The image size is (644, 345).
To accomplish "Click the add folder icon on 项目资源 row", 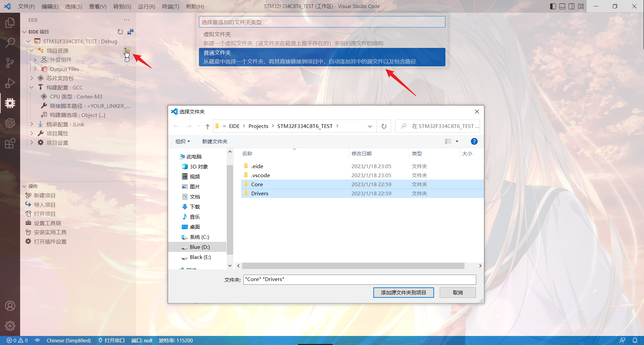I will 127,51.
